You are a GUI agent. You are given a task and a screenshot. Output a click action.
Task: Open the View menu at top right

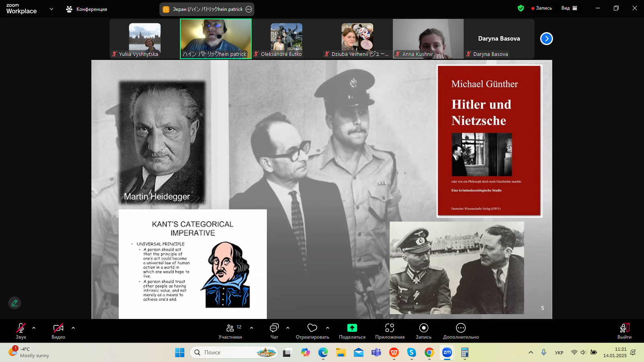coord(569,8)
